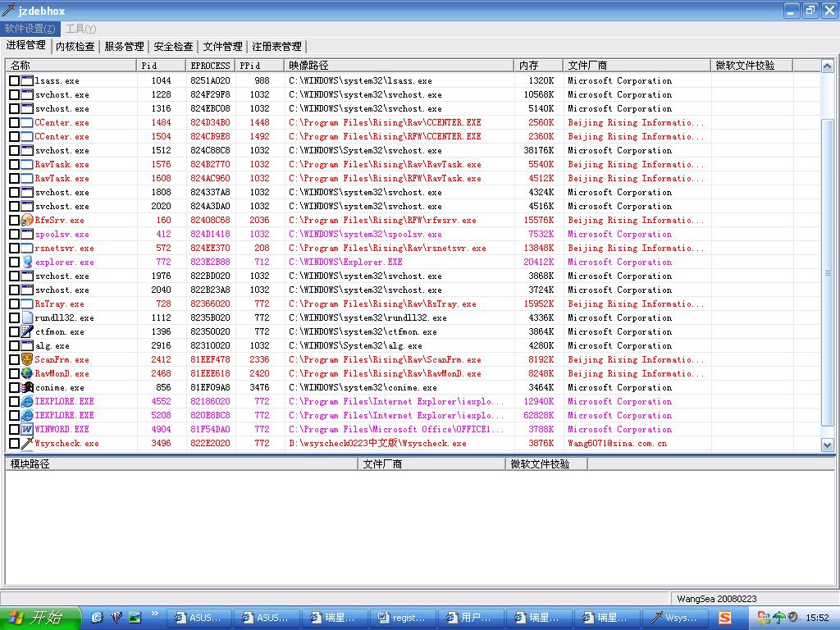
Task: Open the 注册表管理 tab
Action: point(276,47)
